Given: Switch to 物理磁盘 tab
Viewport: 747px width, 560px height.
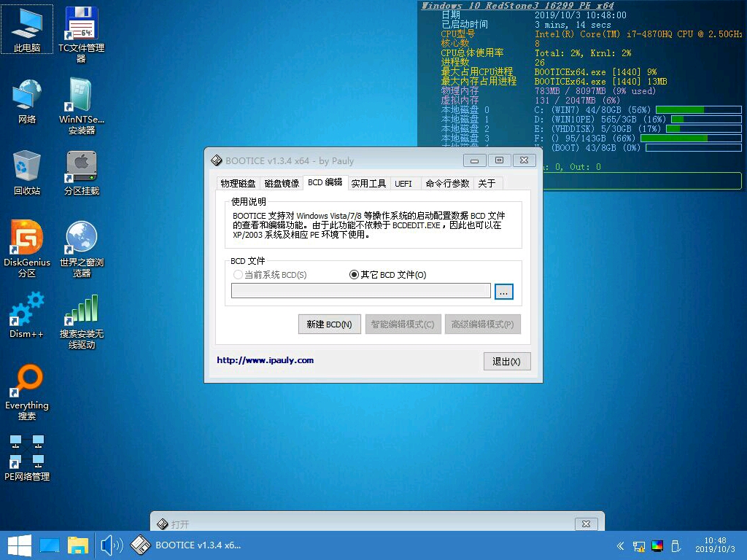Looking at the screenshot, I should [x=238, y=183].
